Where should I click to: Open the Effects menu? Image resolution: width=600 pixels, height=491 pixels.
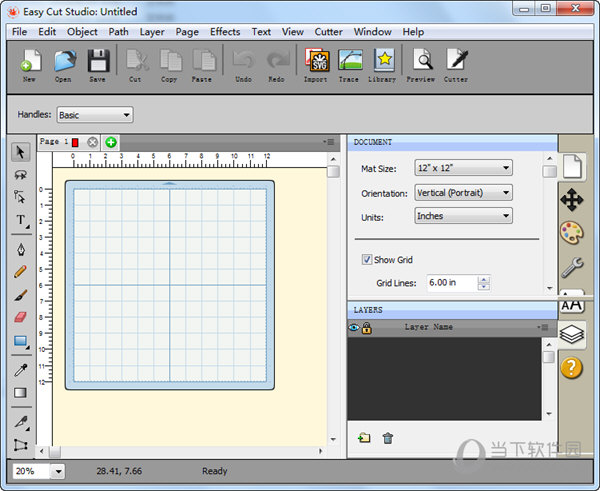click(x=225, y=32)
